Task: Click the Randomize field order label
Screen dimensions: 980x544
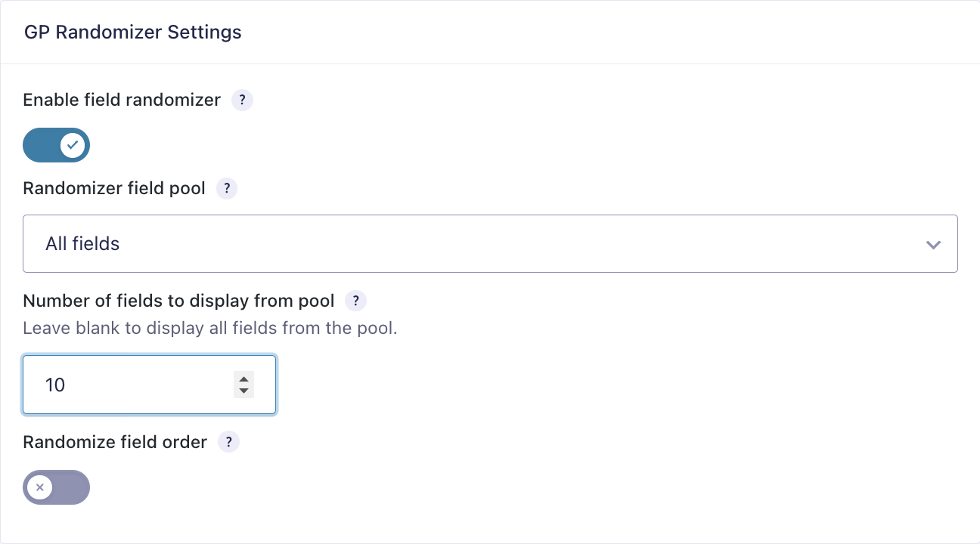Action: [115, 442]
